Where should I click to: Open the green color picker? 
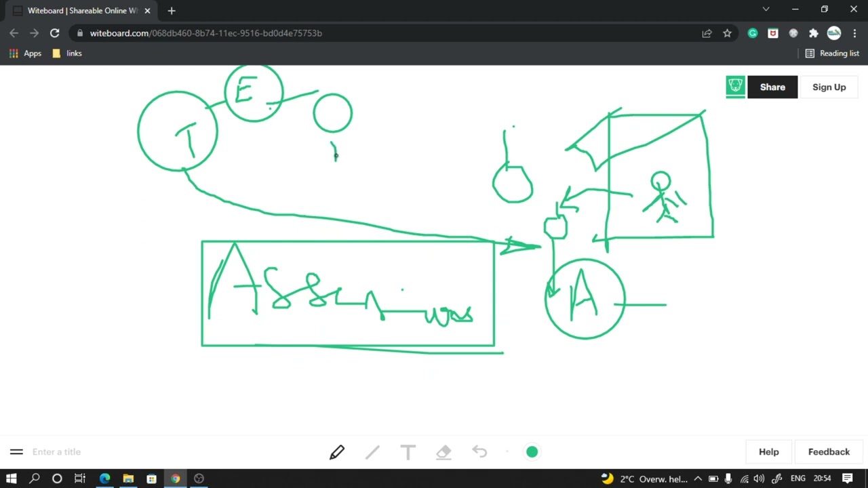pos(532,452)
